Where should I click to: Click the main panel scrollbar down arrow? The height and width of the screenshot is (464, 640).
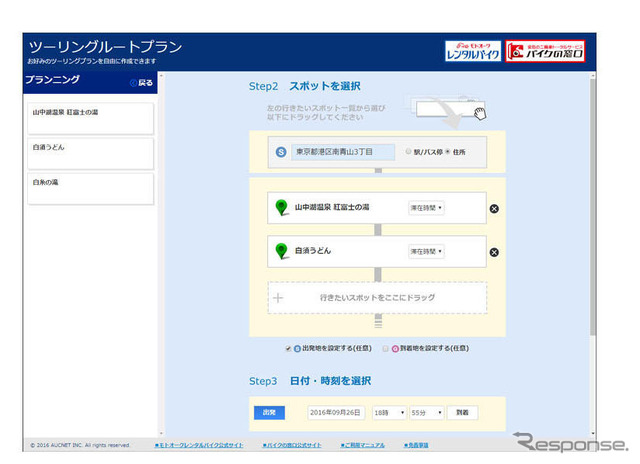point(593,434)
